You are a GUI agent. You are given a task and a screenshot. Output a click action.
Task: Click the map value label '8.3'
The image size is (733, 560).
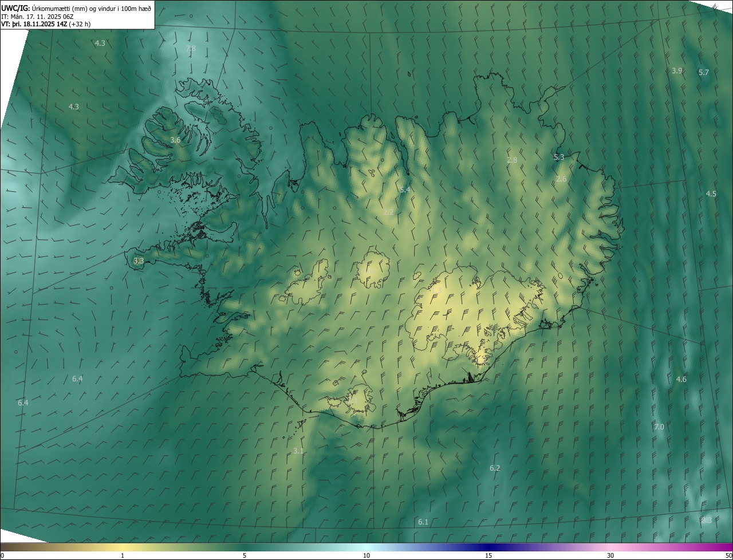tap(706, 520)
